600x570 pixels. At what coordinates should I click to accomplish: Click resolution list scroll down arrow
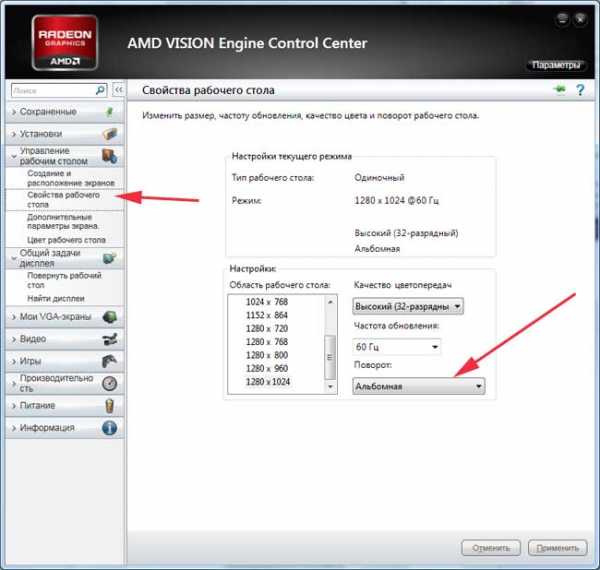330,387
